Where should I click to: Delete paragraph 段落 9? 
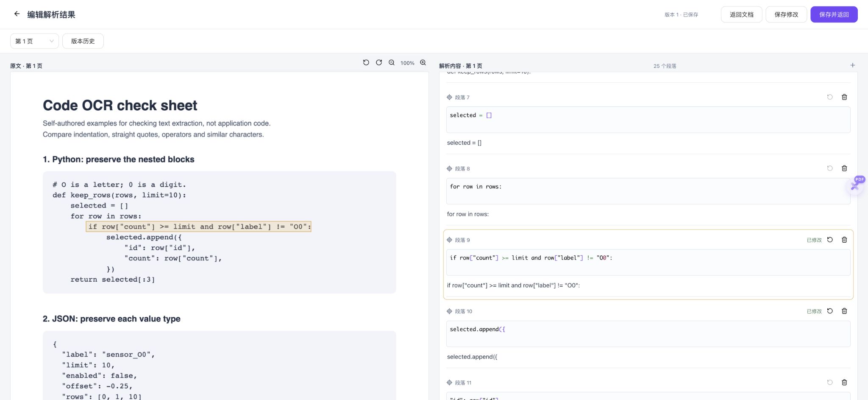pyautogui.click(x=844, y=240)
